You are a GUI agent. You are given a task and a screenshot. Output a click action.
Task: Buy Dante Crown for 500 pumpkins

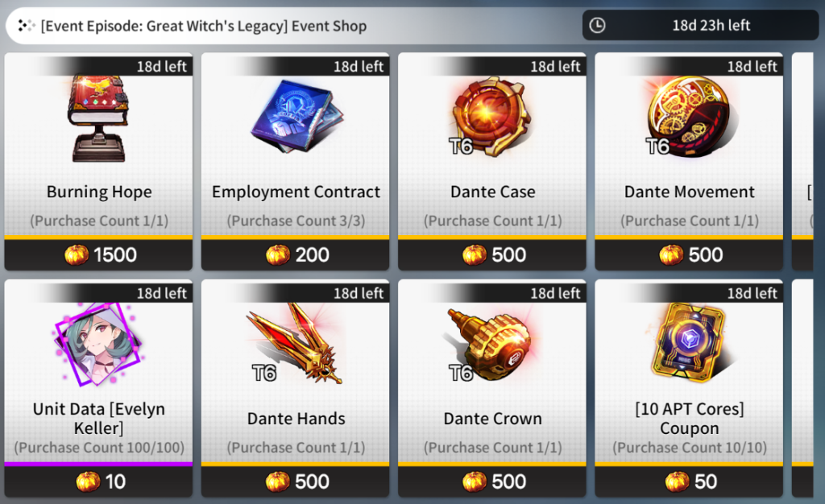492,481
